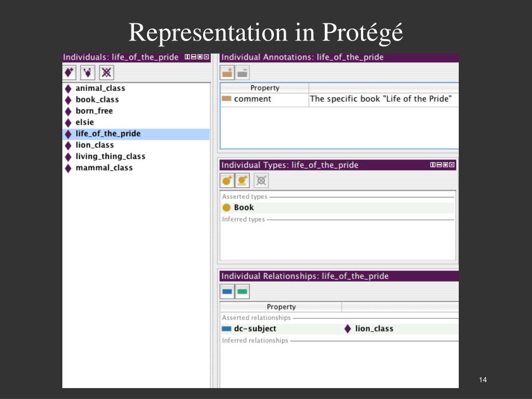Click the tan icon next to comment
Screen dimensions: 532x399
pyautogui.click(x=227, y=99)
